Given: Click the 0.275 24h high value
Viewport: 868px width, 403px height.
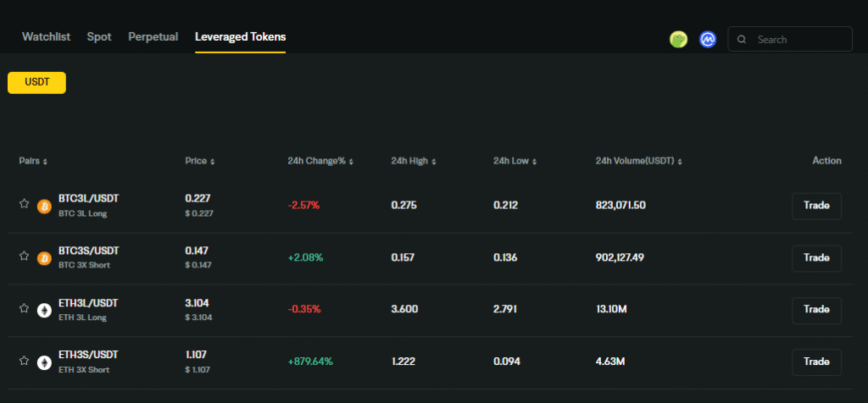Looking at the screenshot, I should pyautogui.click(x=404, y=206).
